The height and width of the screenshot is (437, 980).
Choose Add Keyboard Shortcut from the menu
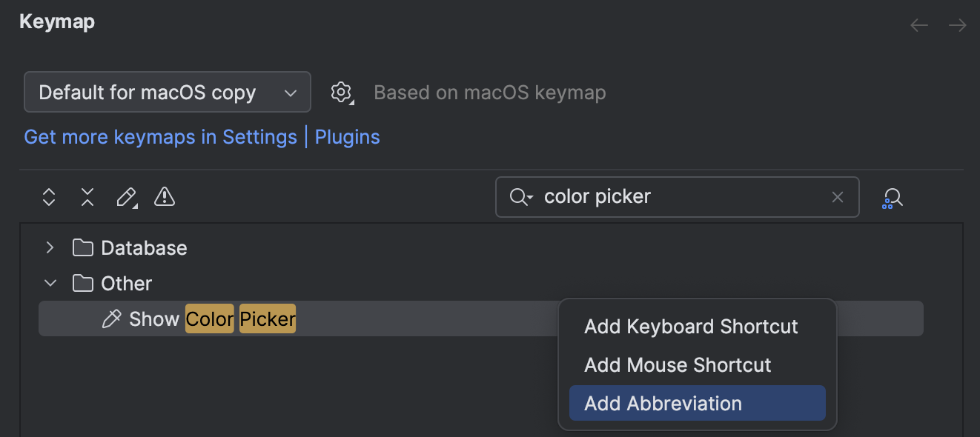tap(691, 326)
